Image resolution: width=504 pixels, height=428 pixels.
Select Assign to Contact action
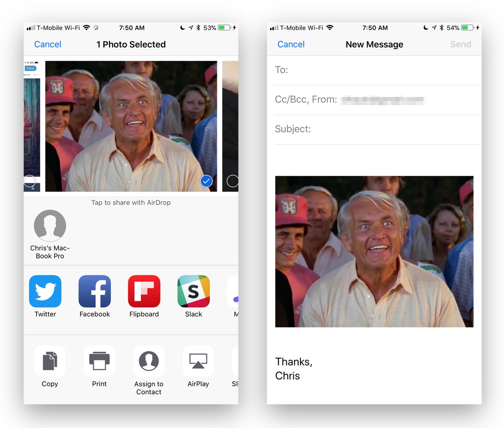[149, 361]
